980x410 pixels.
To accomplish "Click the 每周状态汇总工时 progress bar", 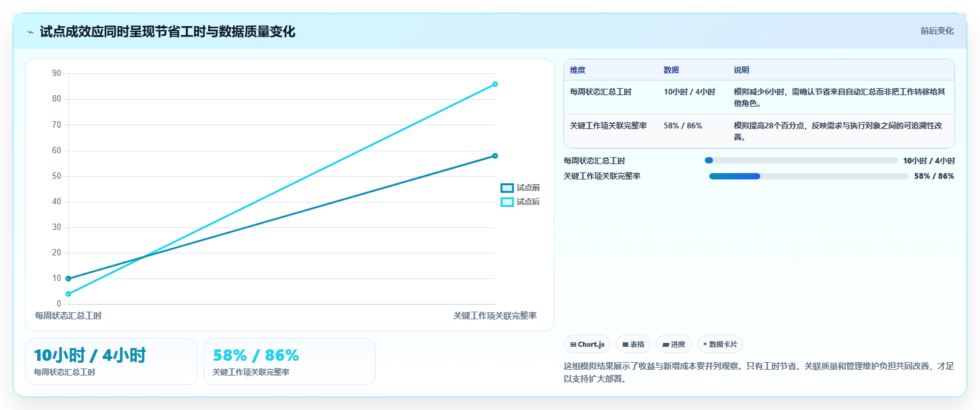I will [x=801, y=160].
